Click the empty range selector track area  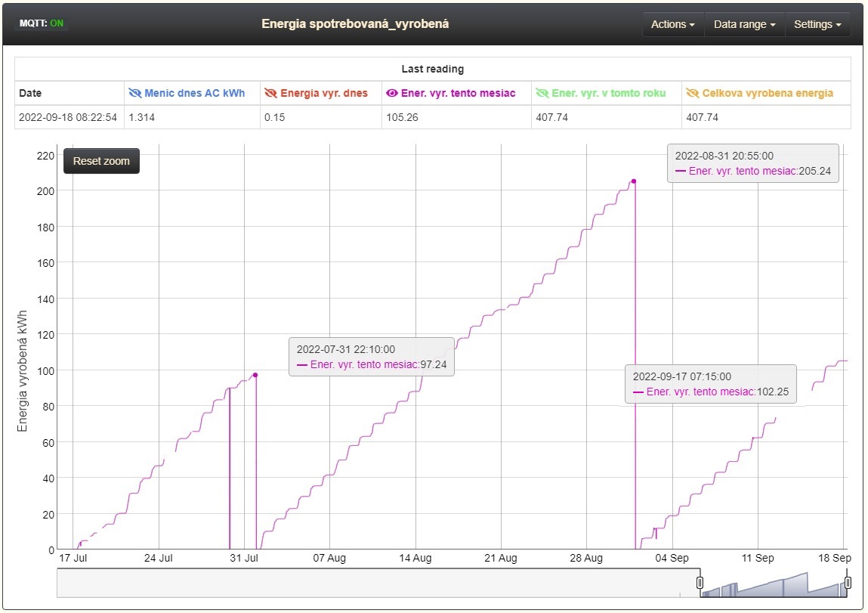click(x=378, y=583)
